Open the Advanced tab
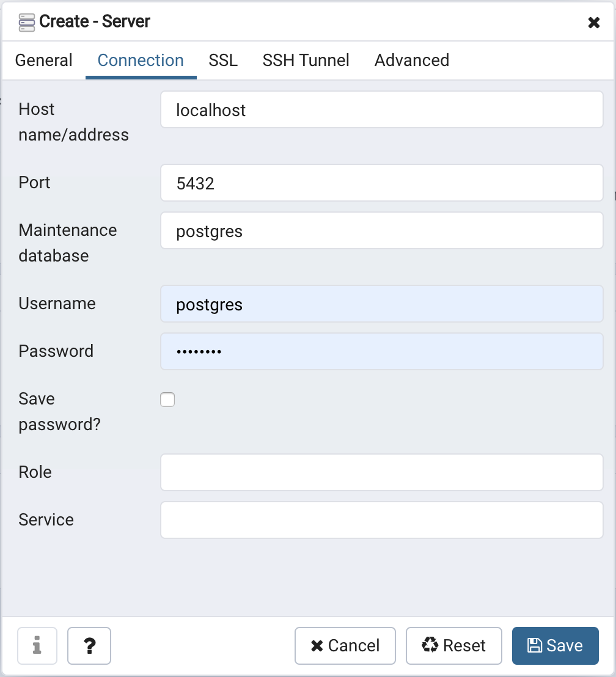Viewport: 616px width, 677px height. [411, 60]
